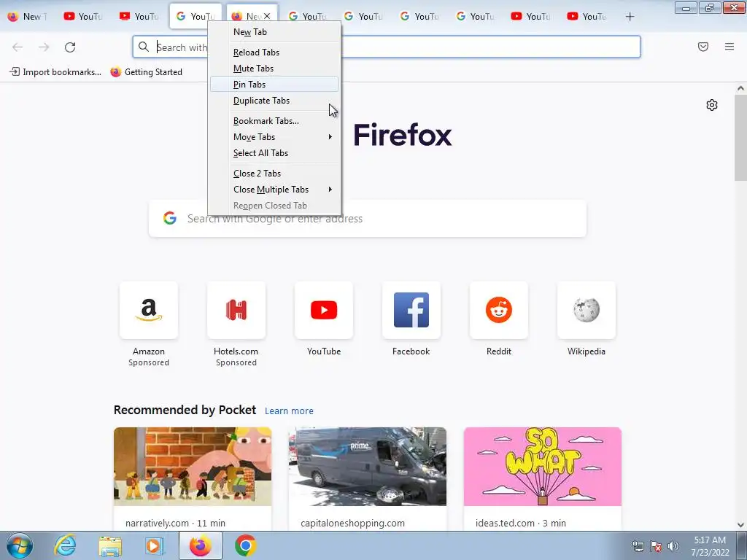
Task: Close the active New Tab tab
Action: [x=267, y=16]
